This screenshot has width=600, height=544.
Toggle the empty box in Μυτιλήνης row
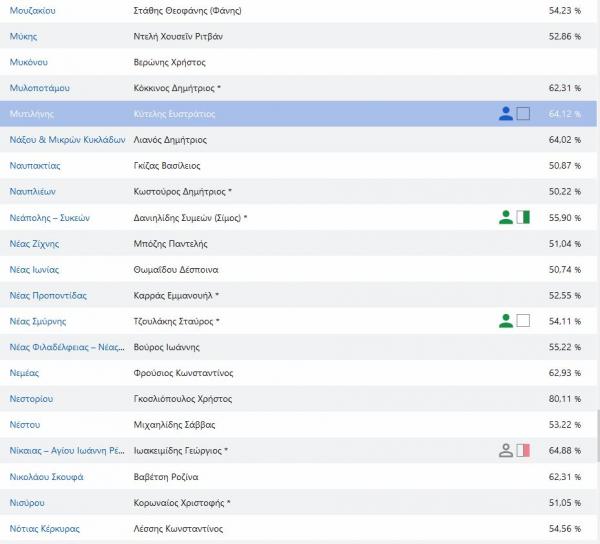point(523,114)
